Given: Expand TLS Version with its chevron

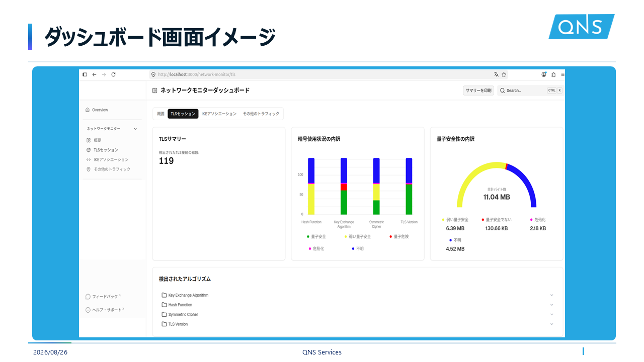Looking at the screenshot, I should pos(551,324).
